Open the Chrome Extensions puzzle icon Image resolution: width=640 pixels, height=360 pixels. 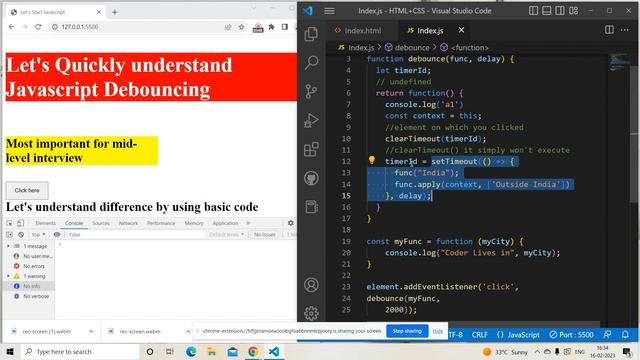coord(271,27)
